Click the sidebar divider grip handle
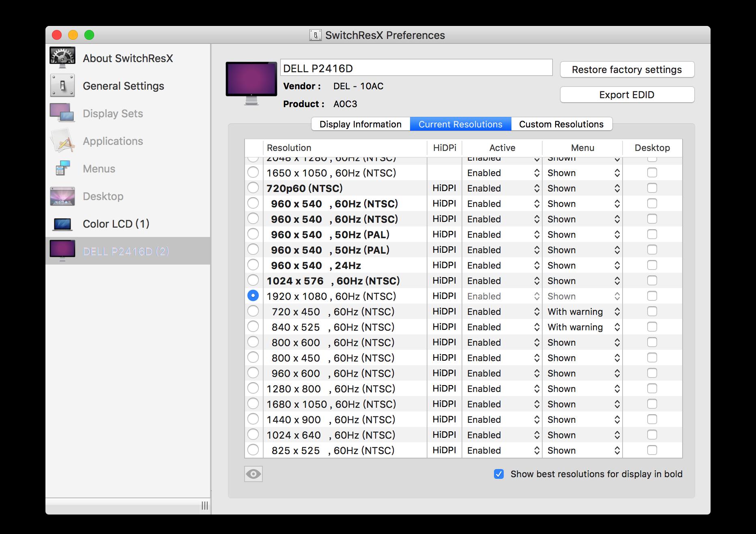 click(x=205, y=506)
